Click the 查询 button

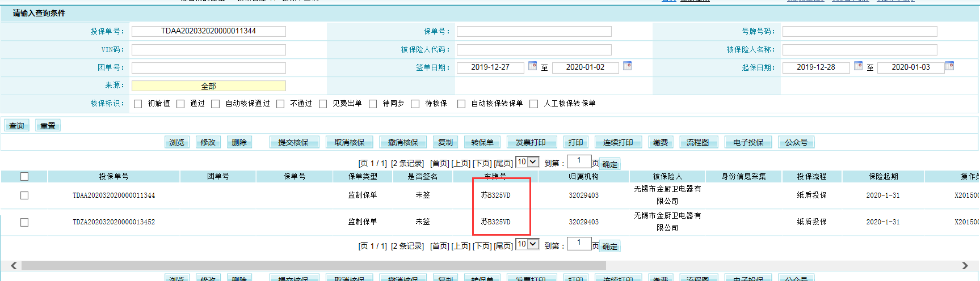[x=16, y=126]
